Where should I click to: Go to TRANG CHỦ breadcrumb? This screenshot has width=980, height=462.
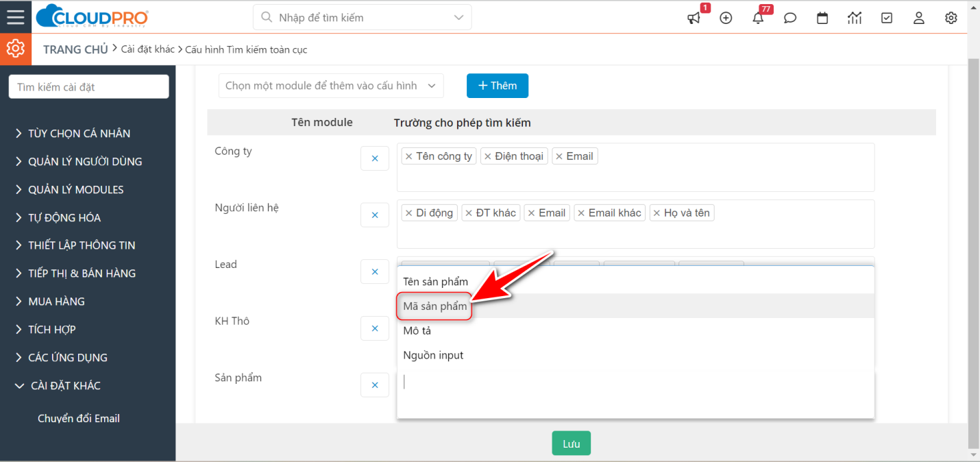click(x=75, y=49)
